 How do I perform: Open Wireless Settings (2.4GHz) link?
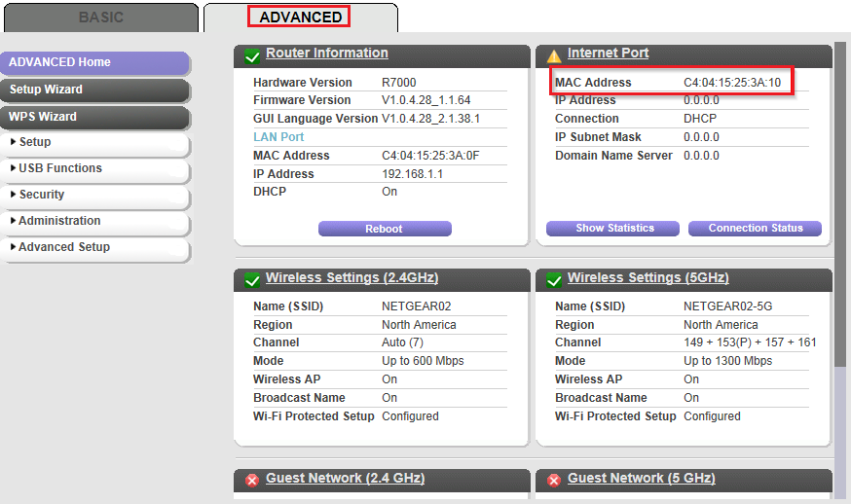(351, 277)
